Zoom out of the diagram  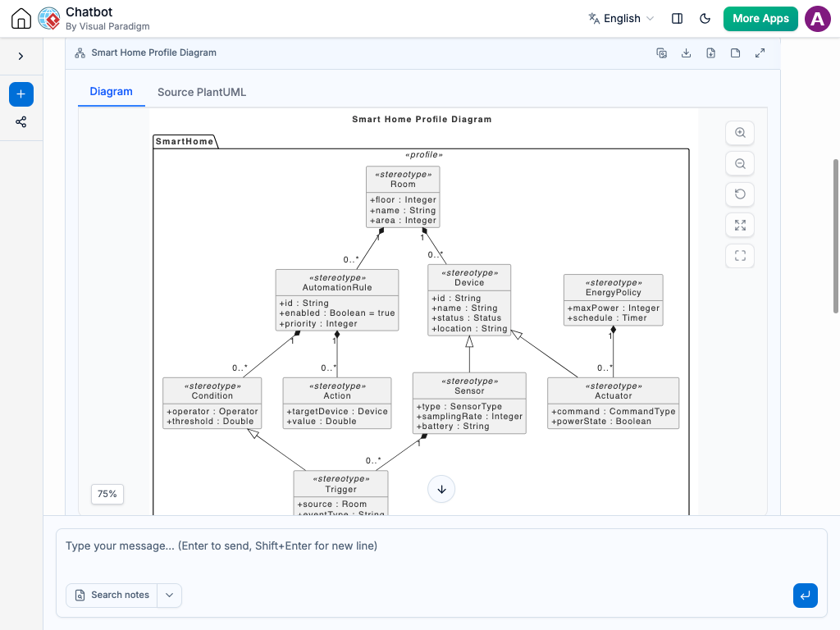[740, 164]
